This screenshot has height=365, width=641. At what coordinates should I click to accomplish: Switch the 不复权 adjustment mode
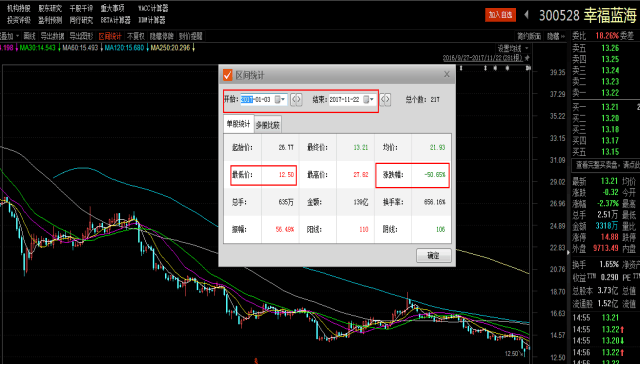136,36
